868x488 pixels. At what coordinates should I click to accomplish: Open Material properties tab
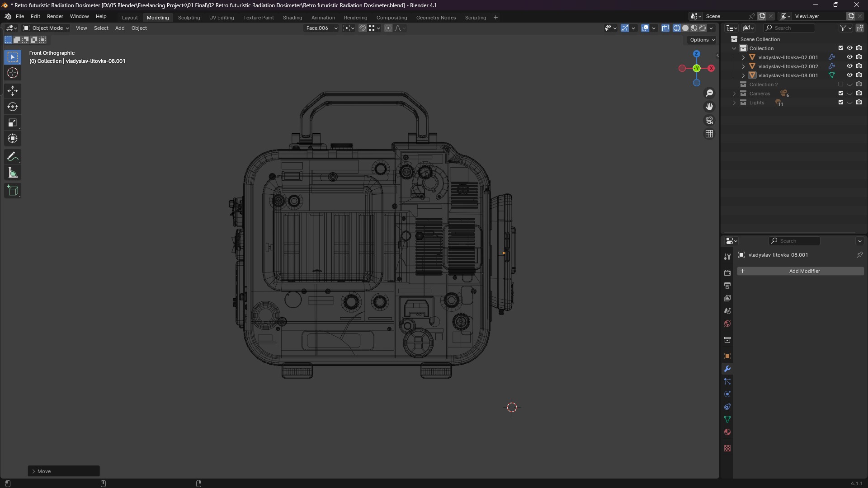(727, 432)
